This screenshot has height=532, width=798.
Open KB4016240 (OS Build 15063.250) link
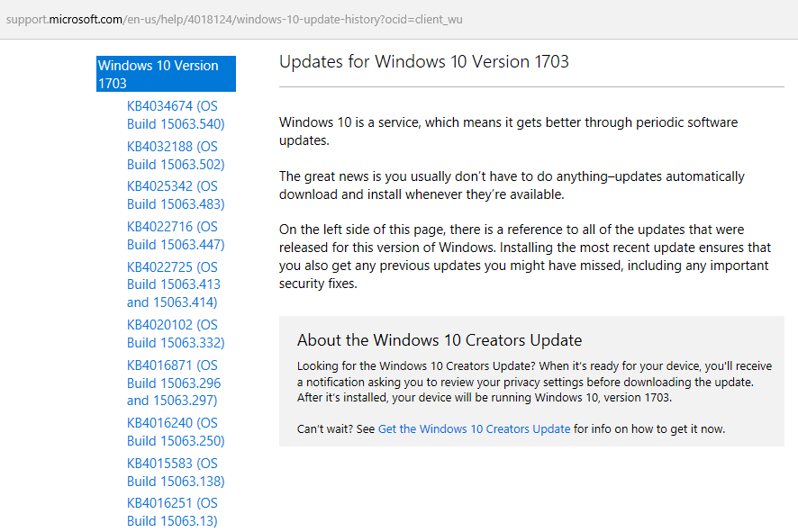[x=176, y=432]
